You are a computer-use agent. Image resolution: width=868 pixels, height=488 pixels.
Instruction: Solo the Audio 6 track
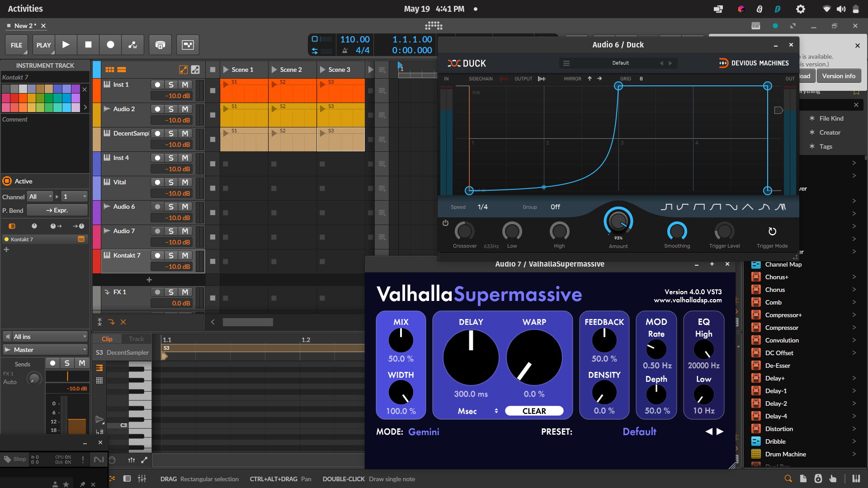[x=171, y=206]
